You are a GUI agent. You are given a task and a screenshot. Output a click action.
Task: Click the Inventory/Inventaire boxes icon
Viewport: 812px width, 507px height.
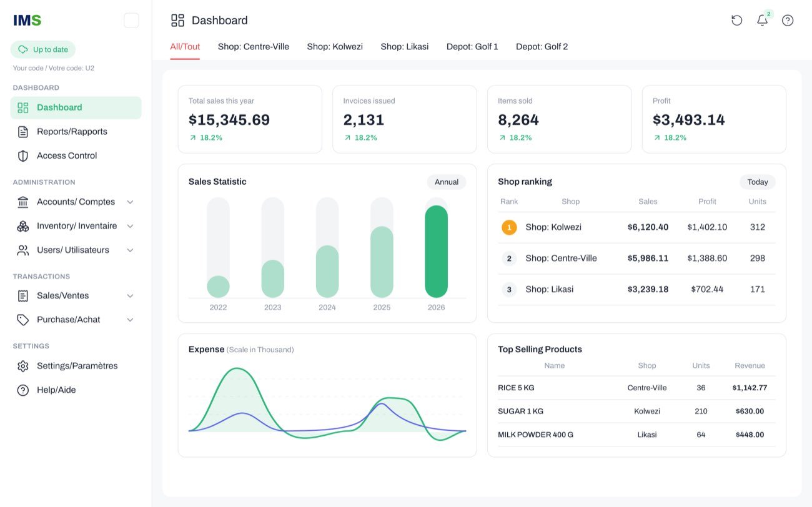click(23, 226)
